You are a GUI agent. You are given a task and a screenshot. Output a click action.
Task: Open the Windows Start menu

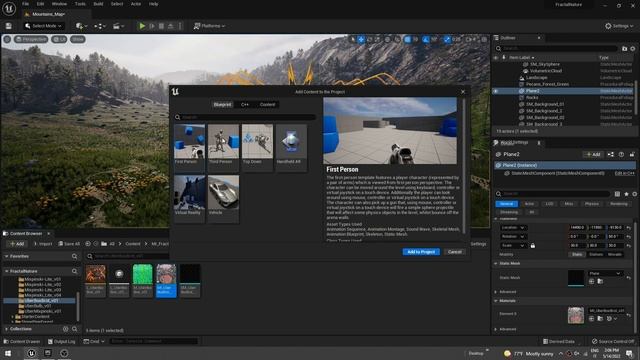(8, 353)
